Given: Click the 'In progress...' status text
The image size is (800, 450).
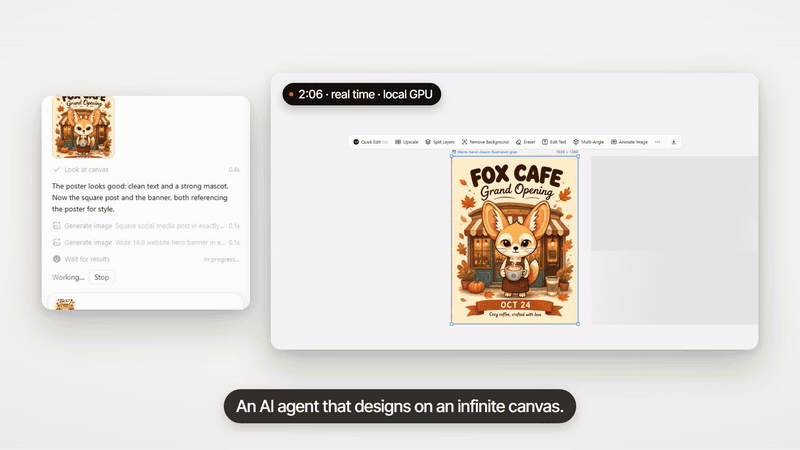Looking at the screenshot, I should point(221,259).
